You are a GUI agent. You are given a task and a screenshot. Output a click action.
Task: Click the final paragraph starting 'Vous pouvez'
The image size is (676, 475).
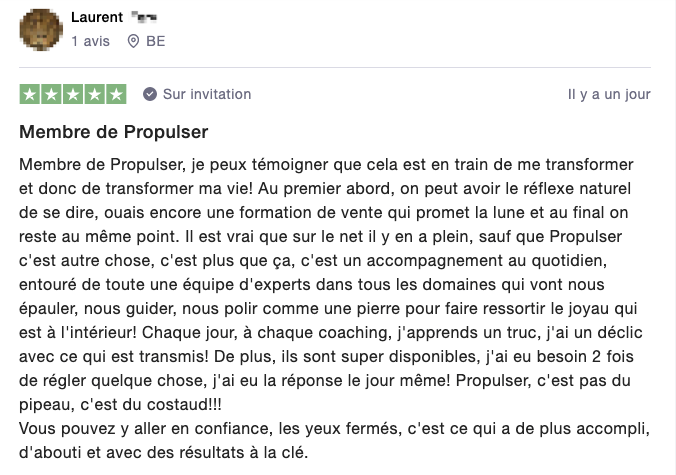(x=335, y=441)
